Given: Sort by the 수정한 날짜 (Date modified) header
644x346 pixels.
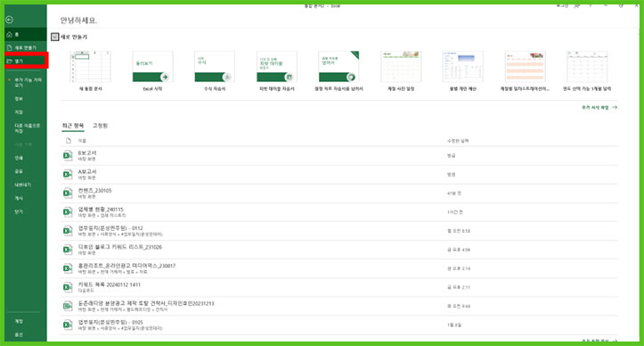Looking at the screenshot, I should (458, 141).
